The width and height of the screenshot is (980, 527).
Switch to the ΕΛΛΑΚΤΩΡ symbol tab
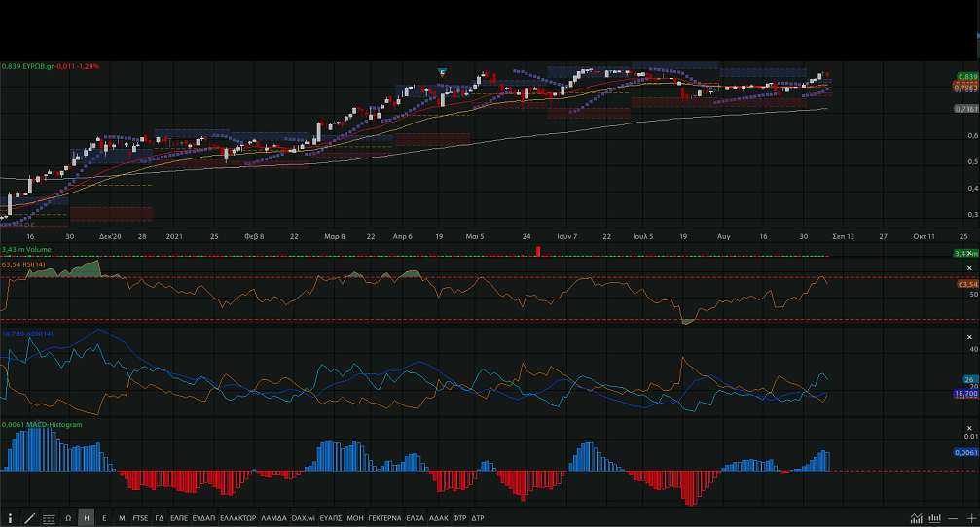(x=237, y=518)
